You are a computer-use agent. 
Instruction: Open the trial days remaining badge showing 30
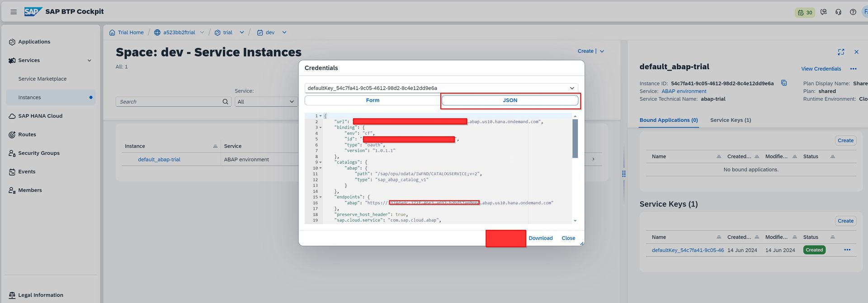coord(805,12)
